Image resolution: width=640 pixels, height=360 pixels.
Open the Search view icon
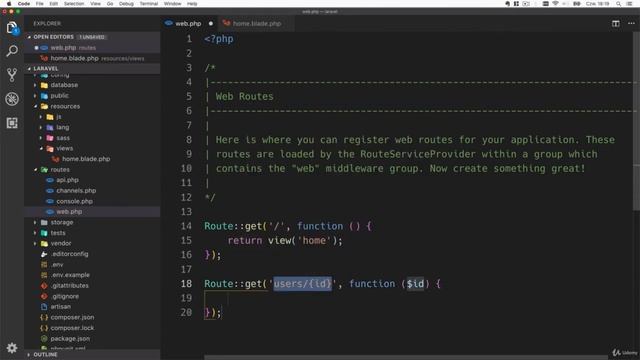coord(12,51)
